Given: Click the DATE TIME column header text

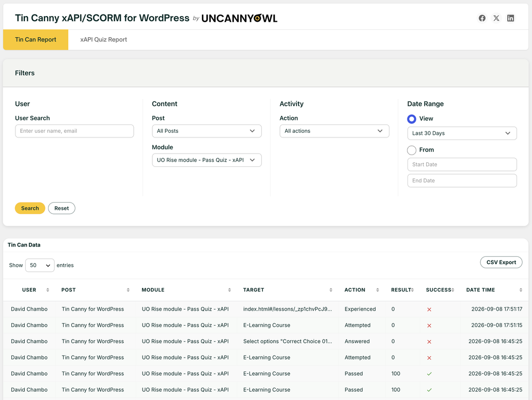Looking at the screenshot, I should coord(480,290).
